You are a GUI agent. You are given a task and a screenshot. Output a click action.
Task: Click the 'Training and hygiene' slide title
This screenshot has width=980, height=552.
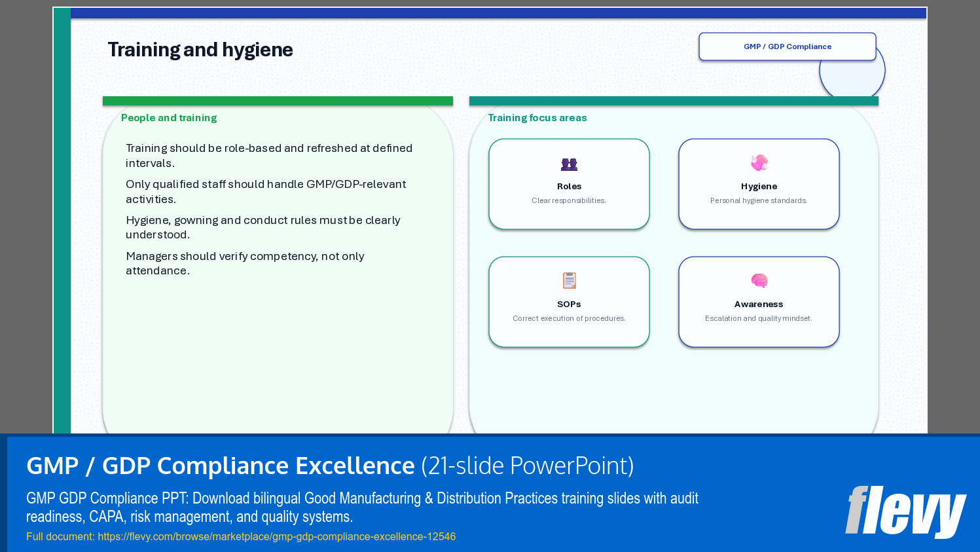click(x=200, y=50)
